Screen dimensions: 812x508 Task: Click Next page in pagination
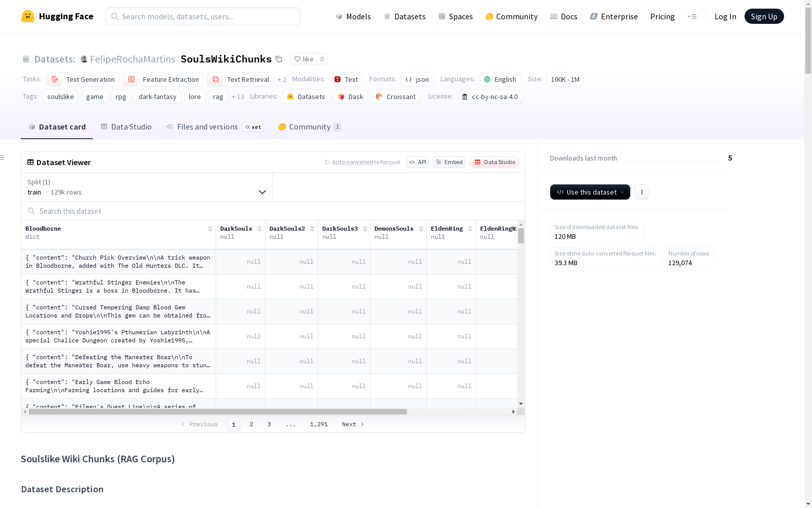point(353,424)
